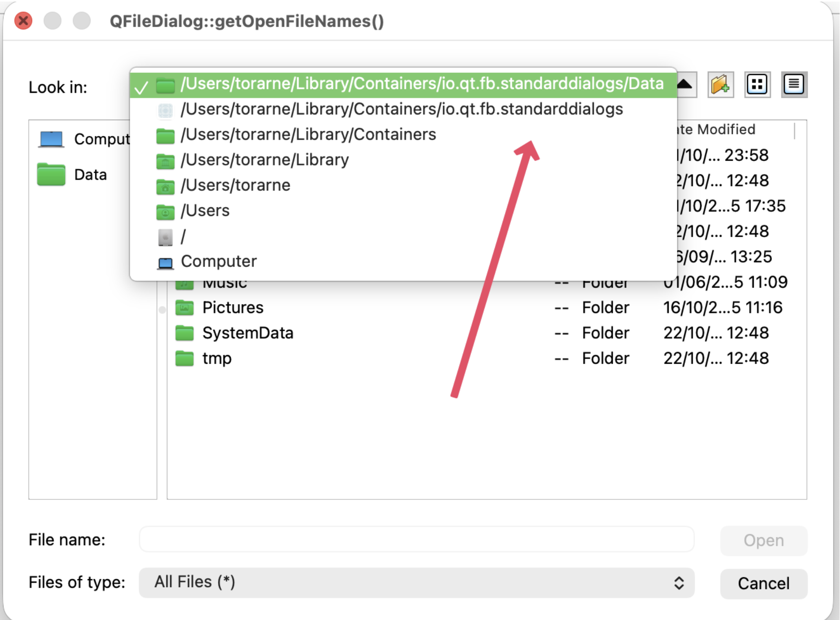Switch to icon grid view

pos(757,85)
